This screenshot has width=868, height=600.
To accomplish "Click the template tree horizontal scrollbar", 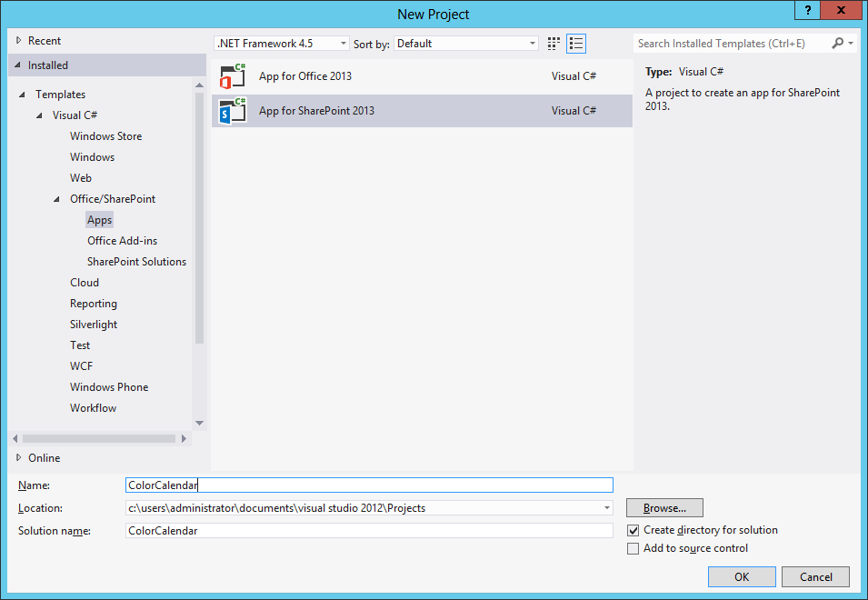I will coord(100,438).
